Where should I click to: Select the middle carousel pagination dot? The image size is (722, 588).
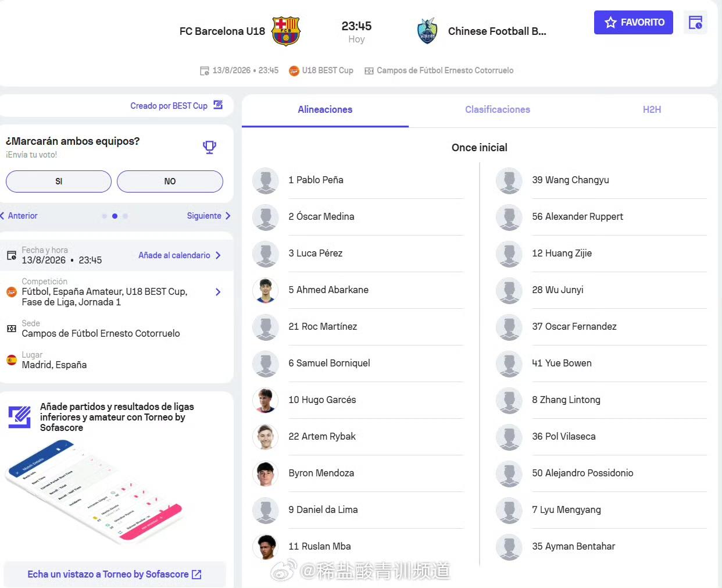click(x=115, y=216)
